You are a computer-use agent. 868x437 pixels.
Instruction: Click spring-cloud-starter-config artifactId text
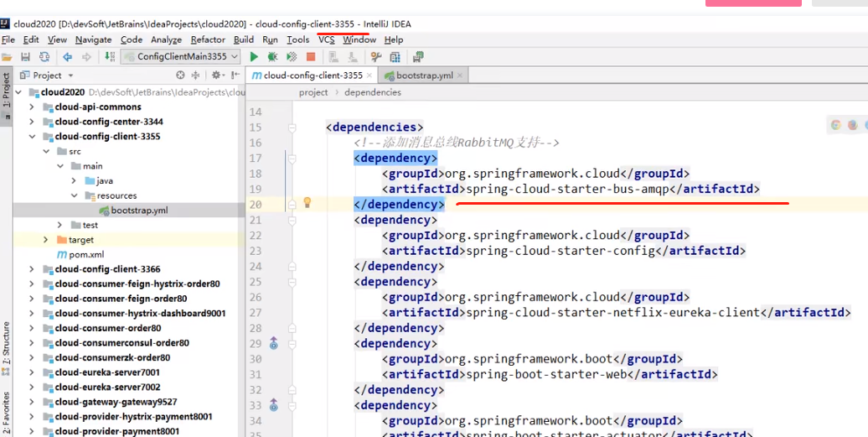click(x=561, y=252)
